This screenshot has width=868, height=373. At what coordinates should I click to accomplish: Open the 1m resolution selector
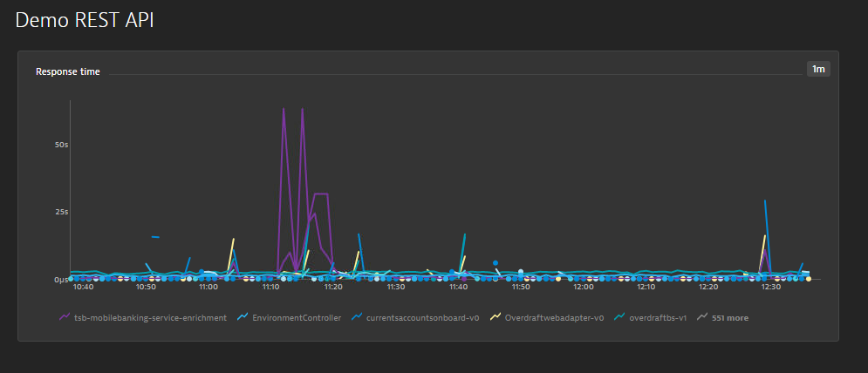[x=818, y=69]
